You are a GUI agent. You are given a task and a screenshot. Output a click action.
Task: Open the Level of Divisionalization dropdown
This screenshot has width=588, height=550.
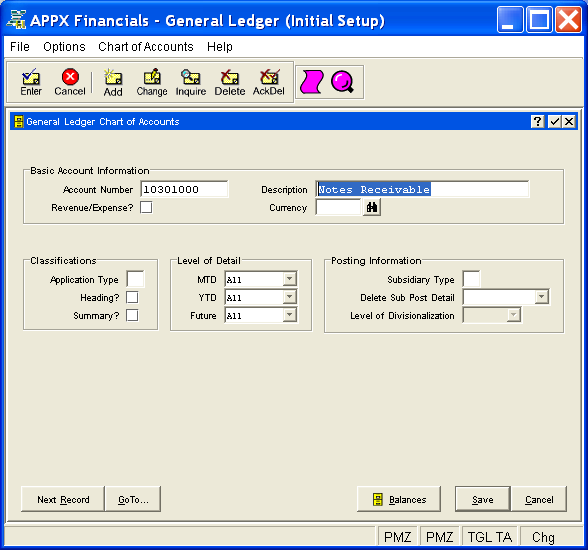(x=513, y=315)
